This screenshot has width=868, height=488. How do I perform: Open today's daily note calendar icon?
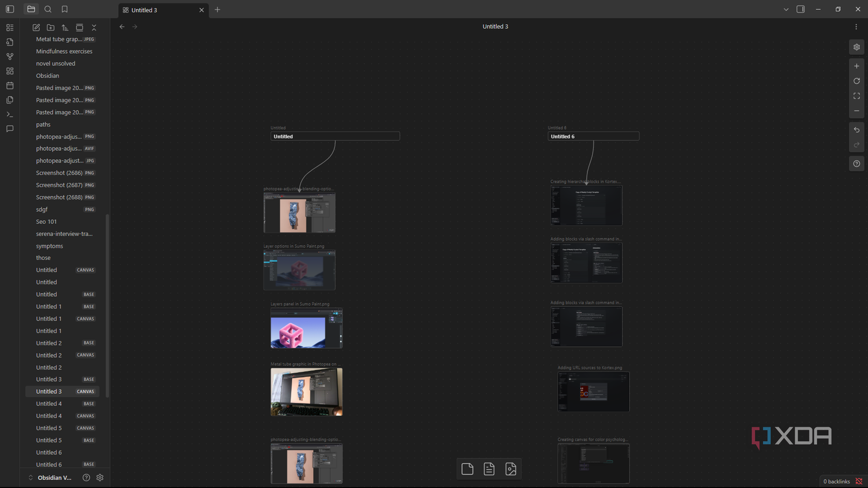pyautogui.click(x=10, y=86)
